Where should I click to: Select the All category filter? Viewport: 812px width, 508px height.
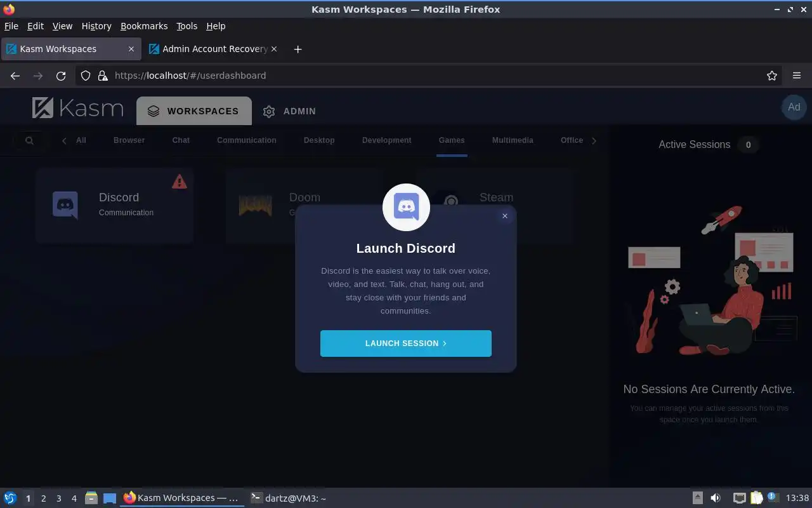click(81, 140)
